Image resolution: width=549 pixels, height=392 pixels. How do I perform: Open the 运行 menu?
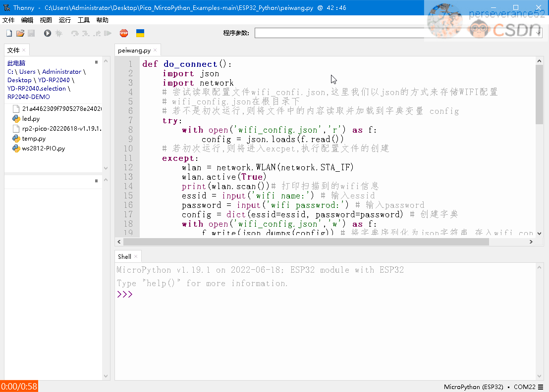coord(65,20)
